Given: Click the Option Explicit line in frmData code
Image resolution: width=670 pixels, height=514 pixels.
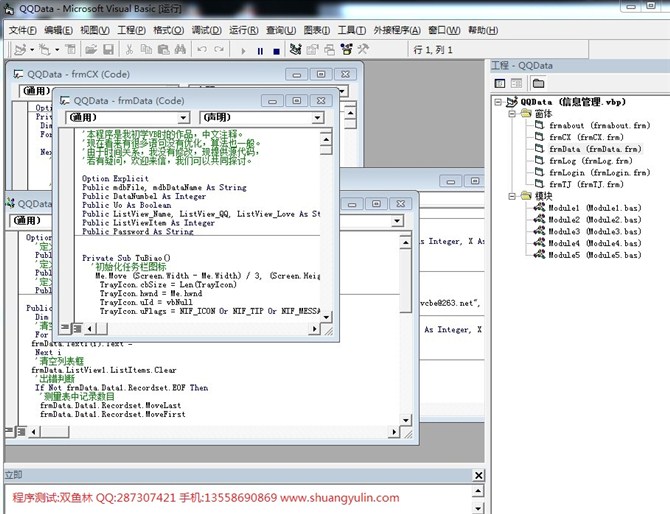Looking at the screenshot, I should 115,179.
